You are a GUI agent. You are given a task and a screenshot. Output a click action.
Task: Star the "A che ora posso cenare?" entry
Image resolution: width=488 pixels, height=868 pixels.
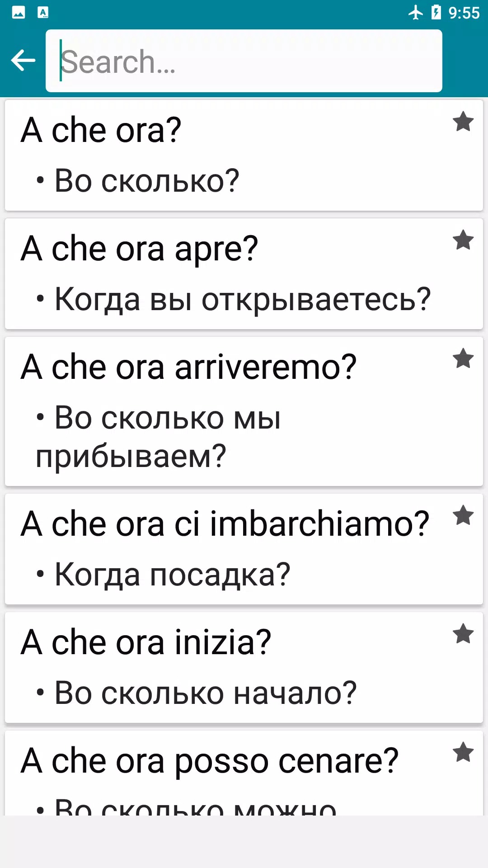click(463, 753)
